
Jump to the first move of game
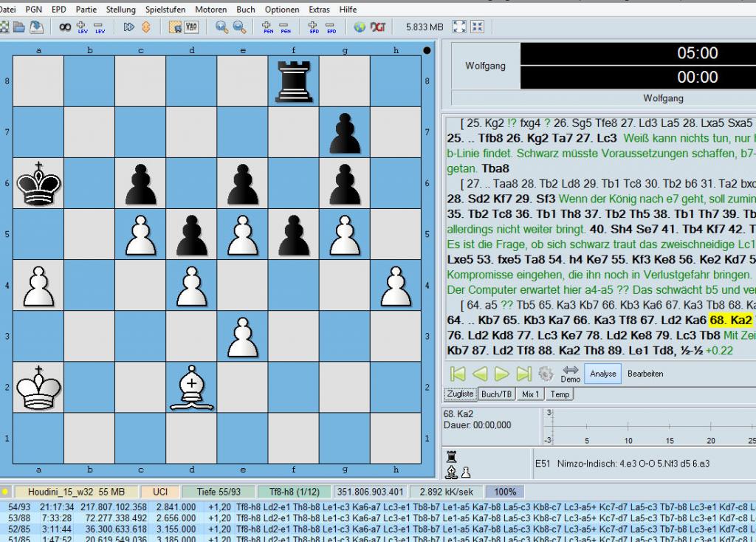pos(457,374)
